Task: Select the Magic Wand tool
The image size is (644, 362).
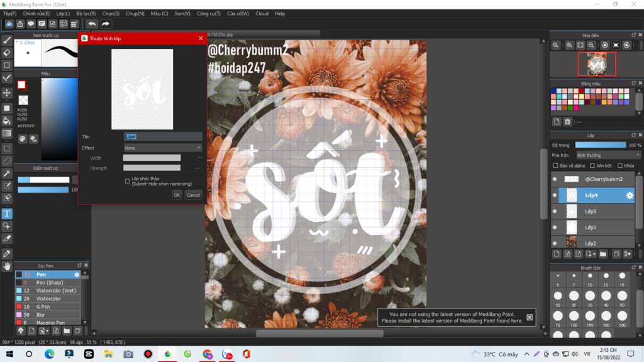Action: click(7, 173)
